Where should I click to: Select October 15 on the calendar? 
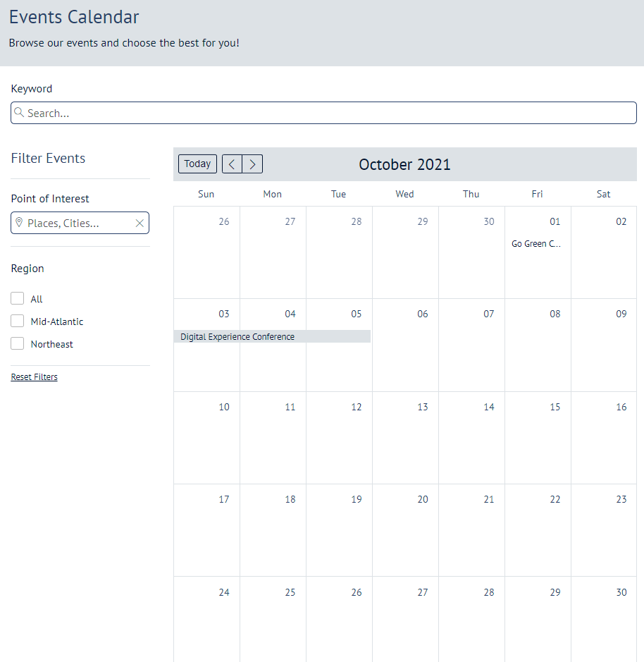point(537,437)
